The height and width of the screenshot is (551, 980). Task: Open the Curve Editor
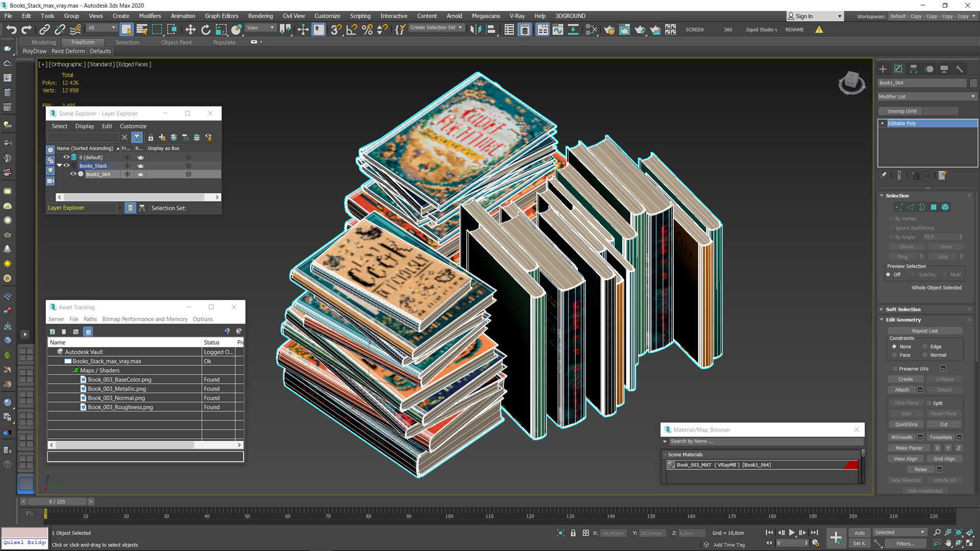(558, 30)
